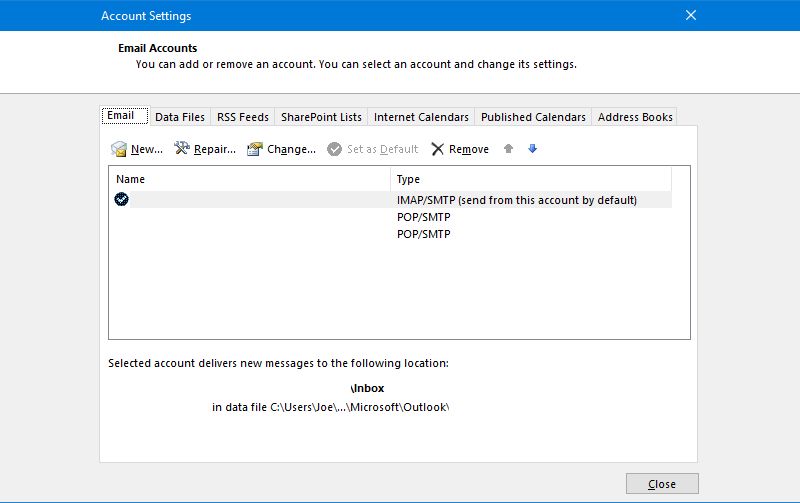Open the RSS Feeds tab
Screen dimensions: 800x503
coord(243,117)
